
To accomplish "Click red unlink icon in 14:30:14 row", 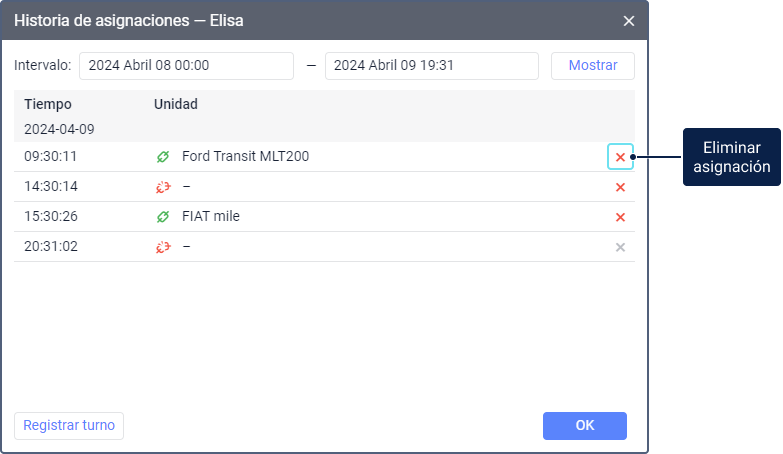I will point(163,187).
